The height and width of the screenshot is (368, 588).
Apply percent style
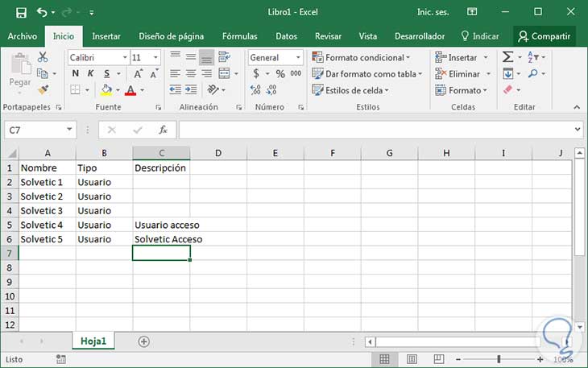[280, 74]
